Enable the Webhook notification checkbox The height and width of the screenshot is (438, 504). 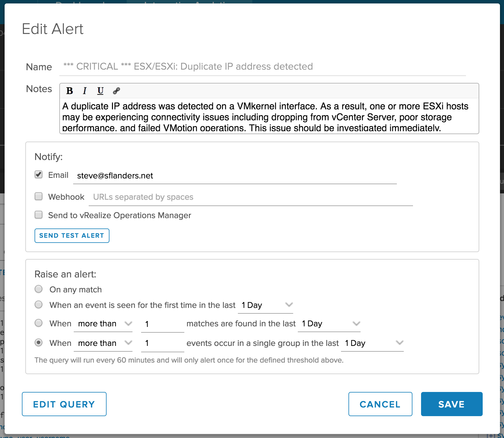point(39,197)
